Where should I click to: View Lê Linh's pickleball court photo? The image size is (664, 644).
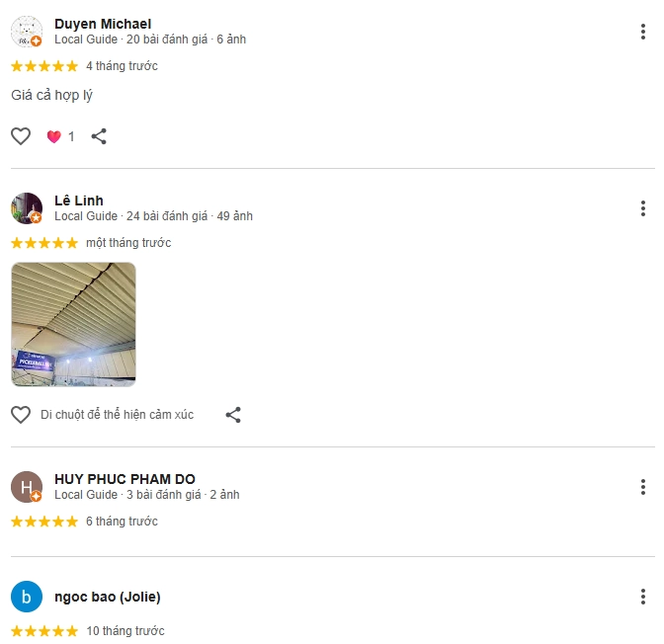pos(73,324)
